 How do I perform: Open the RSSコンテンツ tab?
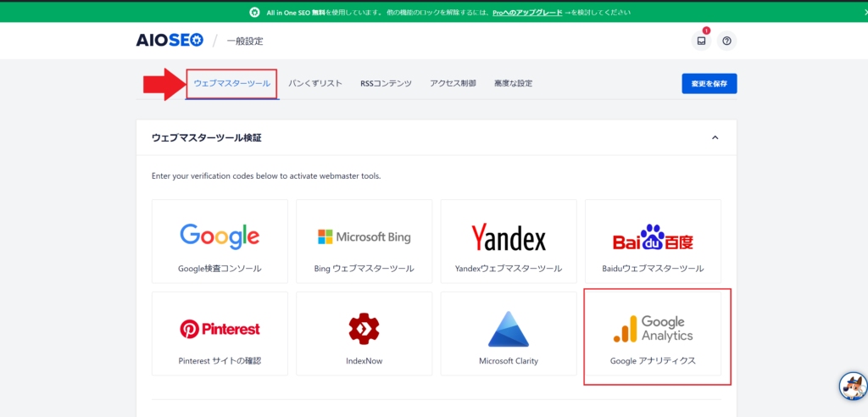coord(386,84)
